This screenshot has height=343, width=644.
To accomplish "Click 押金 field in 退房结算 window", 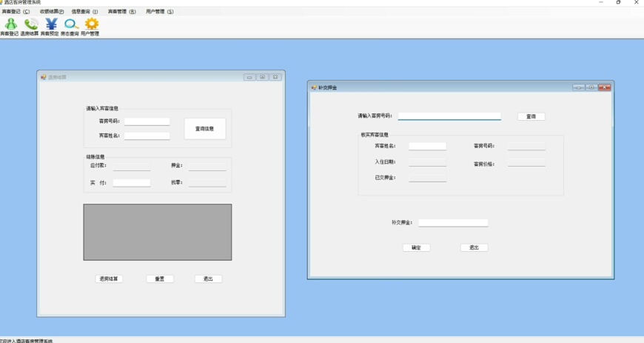I will (207, 167).
